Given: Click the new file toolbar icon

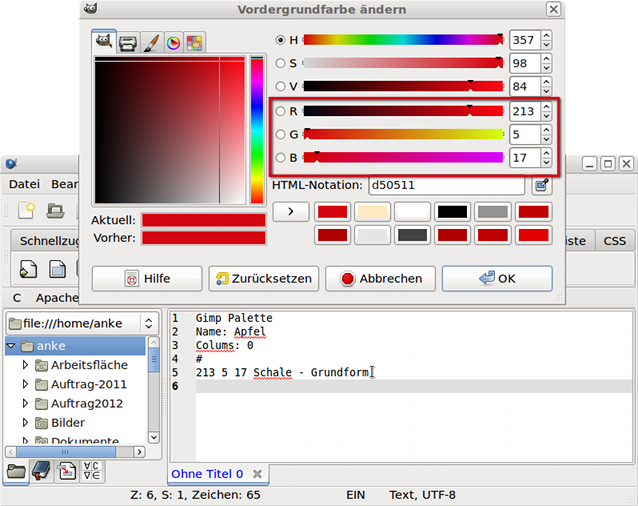Looking at the screenshot, I should pyautogui.click(x=28, y=210).
